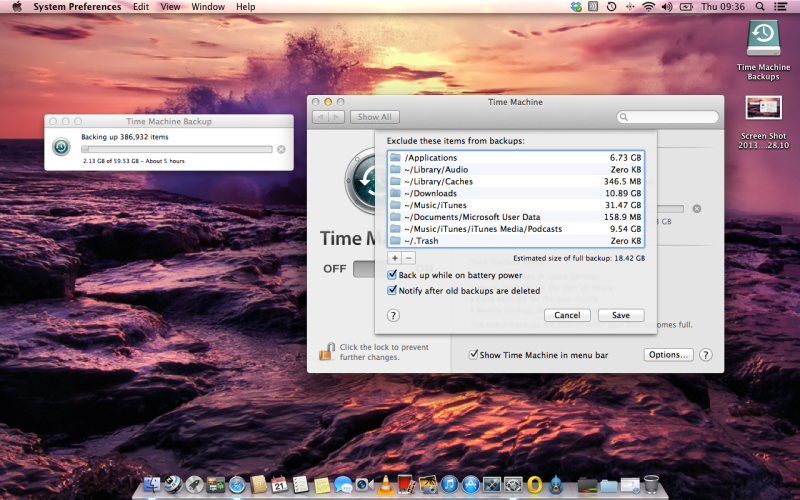800x500 pixels.
Task: Open the Time Machine menu bar icon
Action: [611, 7]
